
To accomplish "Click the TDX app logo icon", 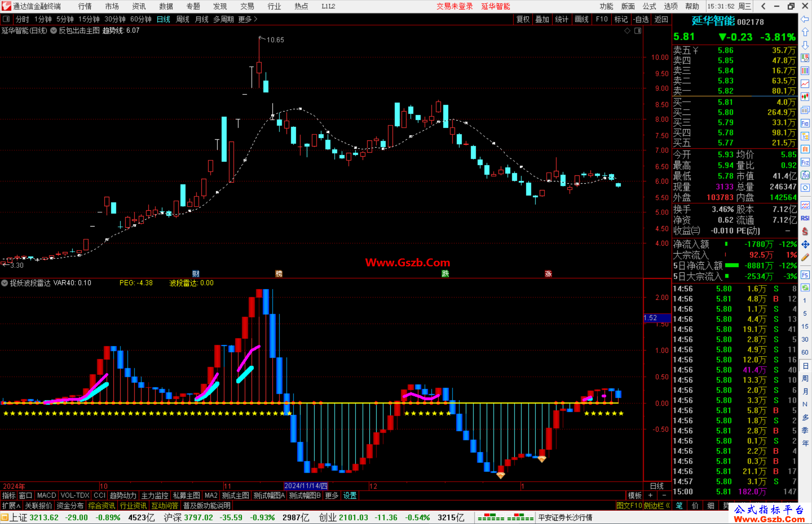I will [x=6, y=6].
